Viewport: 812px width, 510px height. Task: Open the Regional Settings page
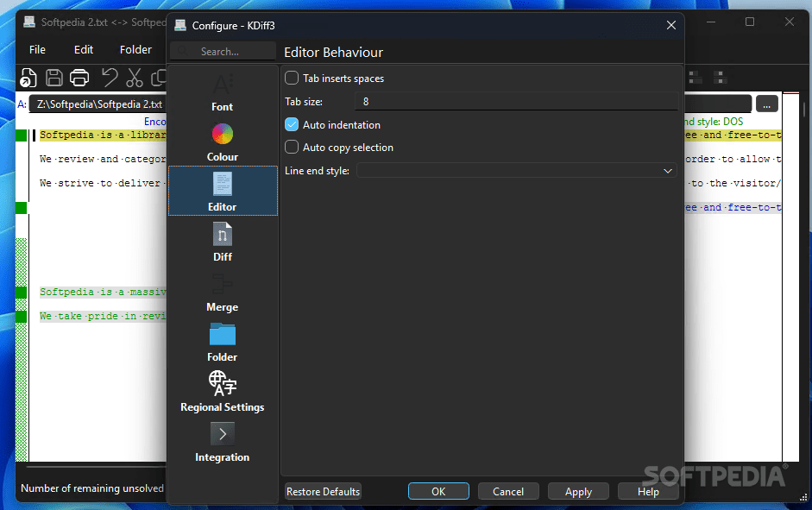coord(222,393)
